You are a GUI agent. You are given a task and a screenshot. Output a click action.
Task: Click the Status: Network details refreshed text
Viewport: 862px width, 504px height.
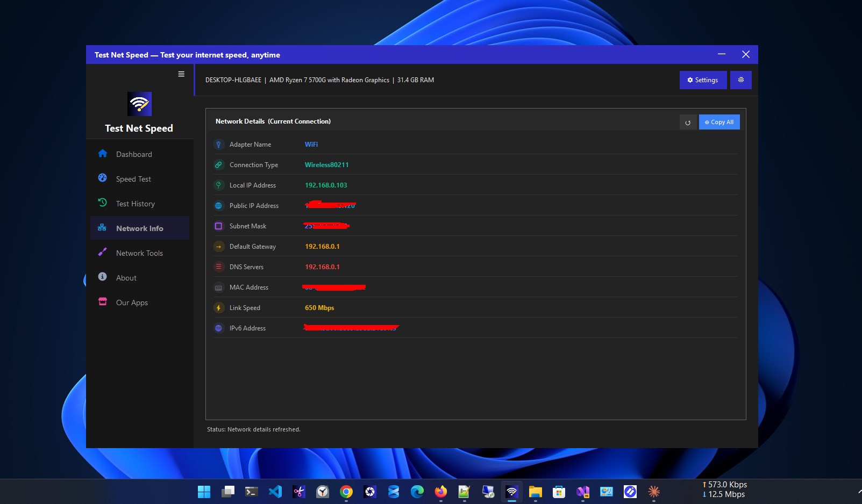[254, 429]
